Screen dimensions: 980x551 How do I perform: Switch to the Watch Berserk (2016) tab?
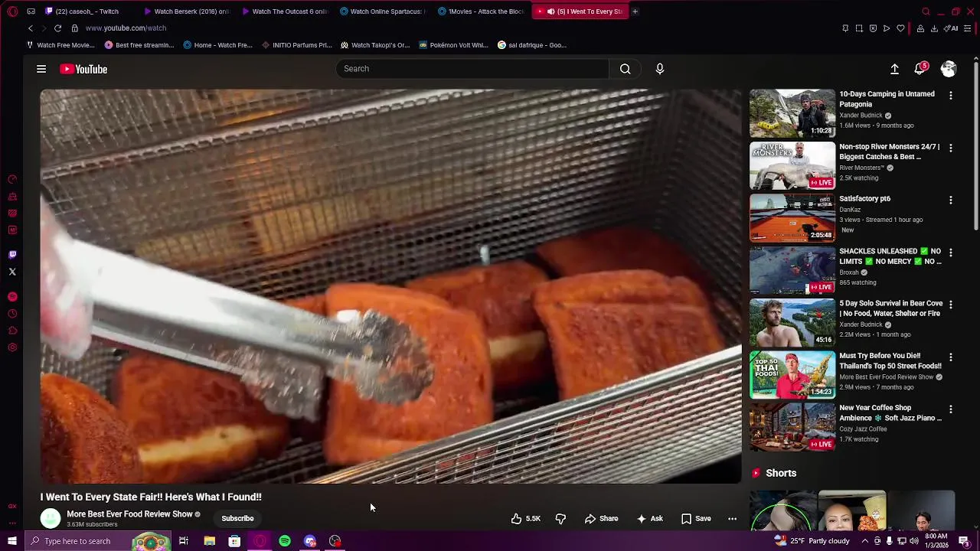(x=187, y=11)
